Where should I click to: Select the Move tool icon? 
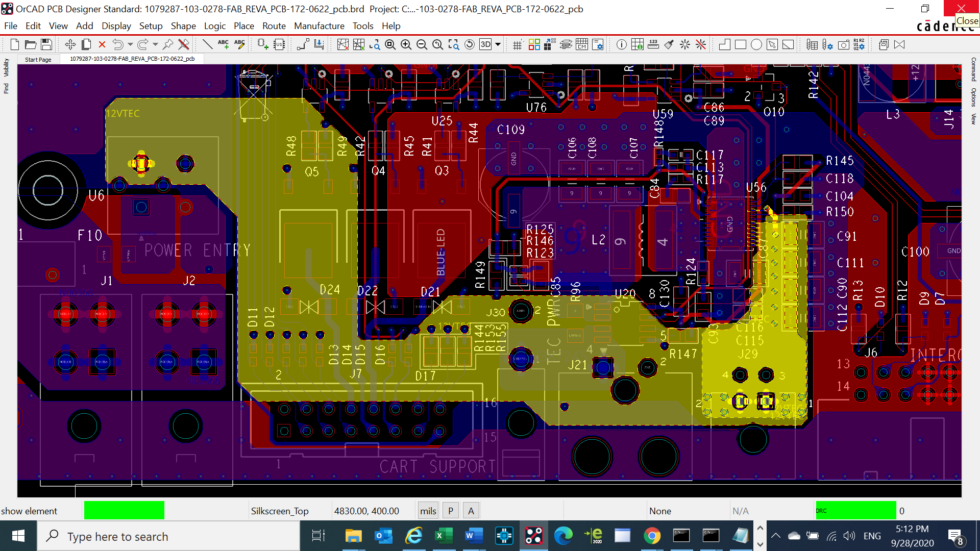tap(70, 45)
